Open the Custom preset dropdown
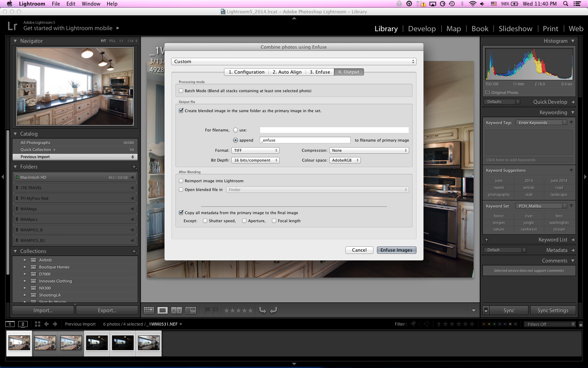This screenshot has width=588, height=368. pyautogui.click(x=294, y=61)
